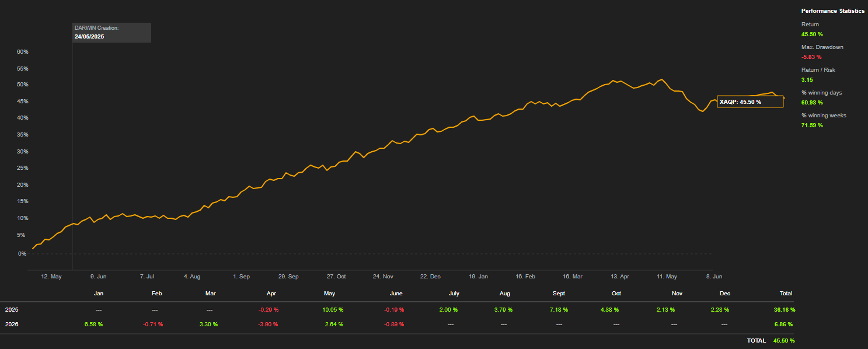Click the % winning days value 60.98 %
The width and height of the screenshot is (868, 349).
point(812,103)
